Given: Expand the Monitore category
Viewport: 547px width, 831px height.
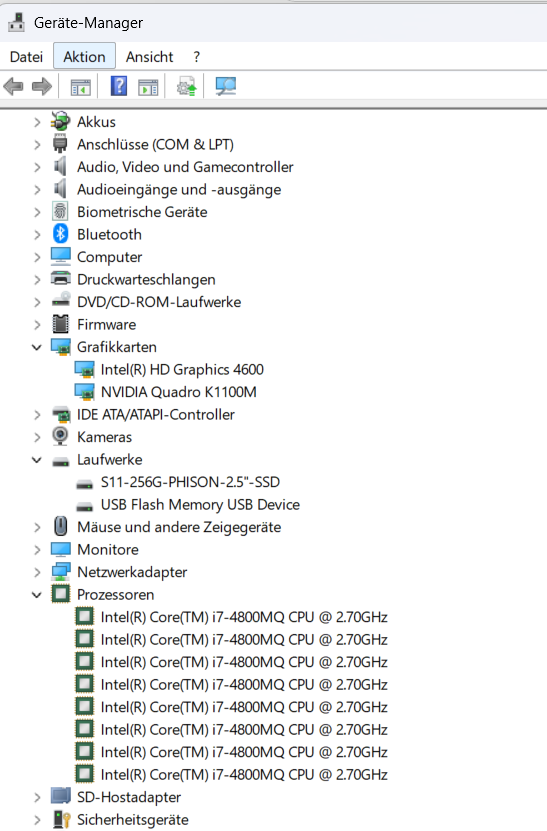Looking at the screenshot, I should click(37, 550).
